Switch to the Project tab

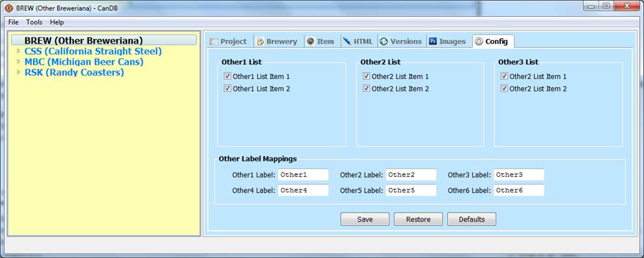click(230, 41)
